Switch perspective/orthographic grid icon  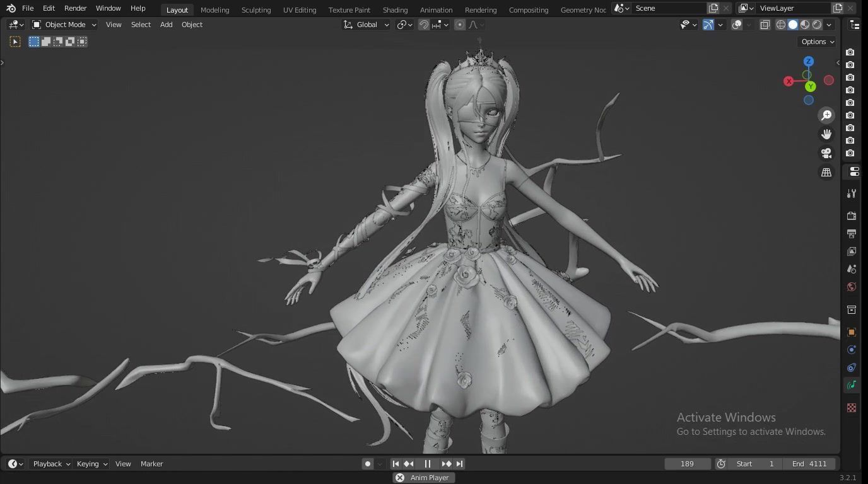[826, 172]
